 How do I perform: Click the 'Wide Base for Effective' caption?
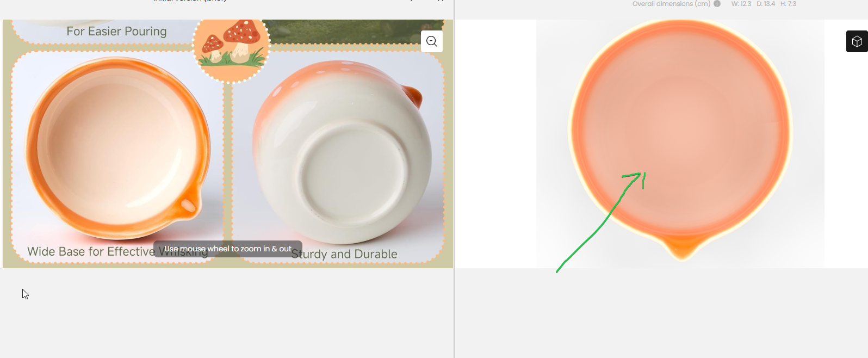(x=91, y=251)
